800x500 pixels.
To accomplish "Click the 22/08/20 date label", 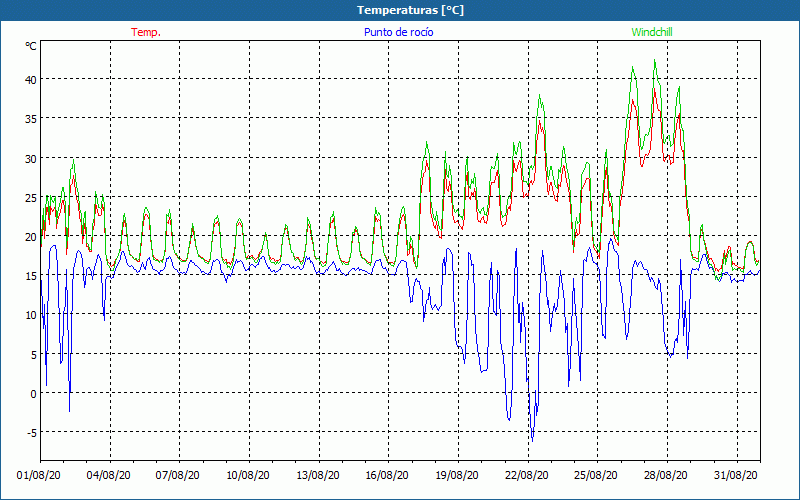I will 527,475.
